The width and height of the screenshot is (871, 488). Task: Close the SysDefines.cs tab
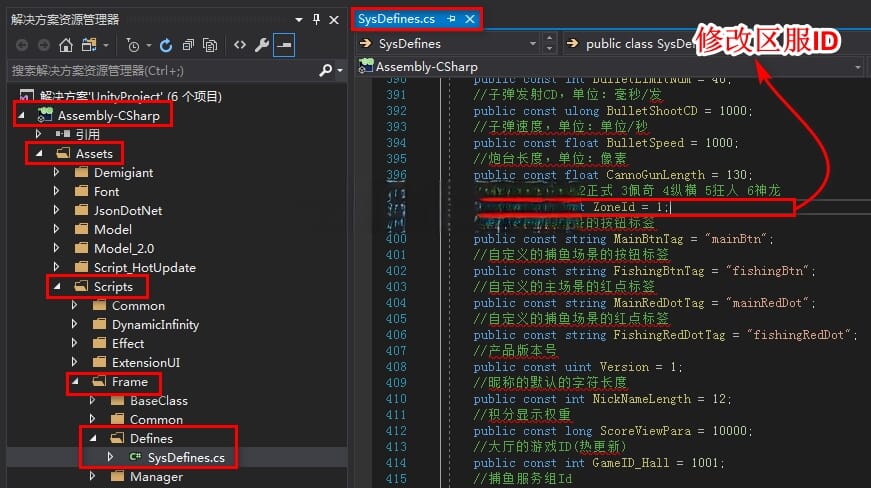pyautogui.click(x=469, y=19)
